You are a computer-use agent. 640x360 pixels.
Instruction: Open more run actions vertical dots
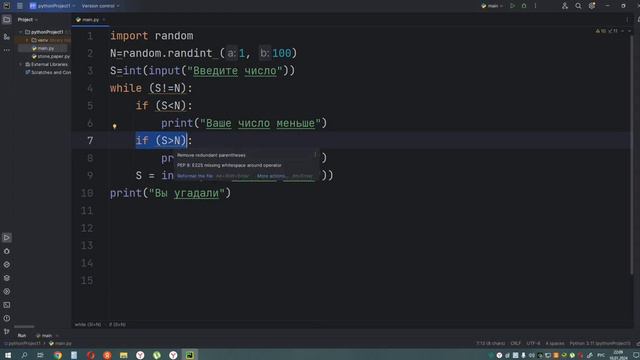pos(536,6)
